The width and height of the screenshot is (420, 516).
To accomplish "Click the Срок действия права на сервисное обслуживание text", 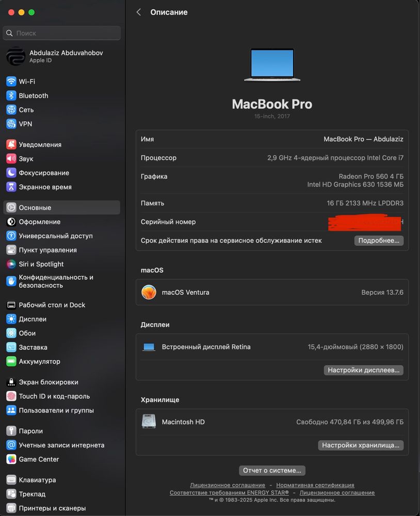I will (x=231, y=241).
